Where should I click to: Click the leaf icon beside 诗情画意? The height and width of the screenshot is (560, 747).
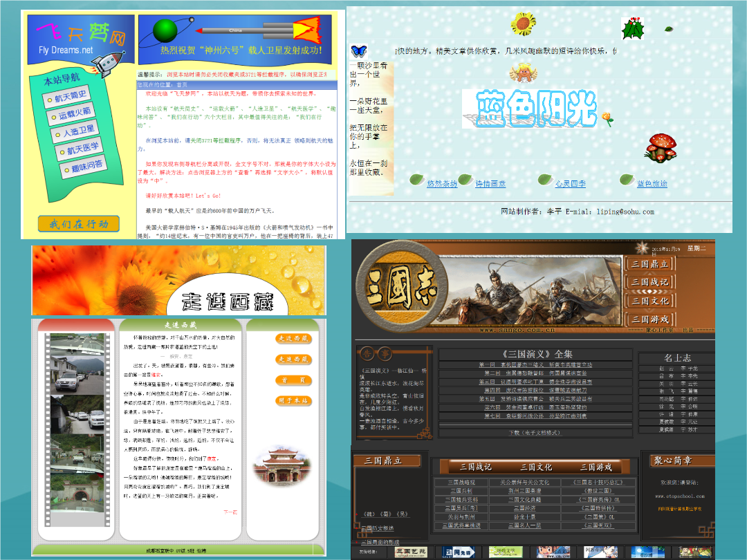pyautogui.click(x=465, y=180)
